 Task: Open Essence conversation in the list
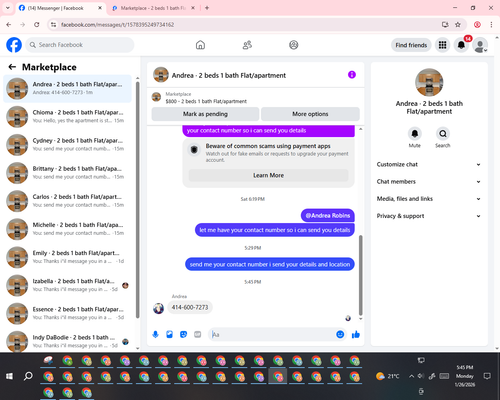pos(67,313)
